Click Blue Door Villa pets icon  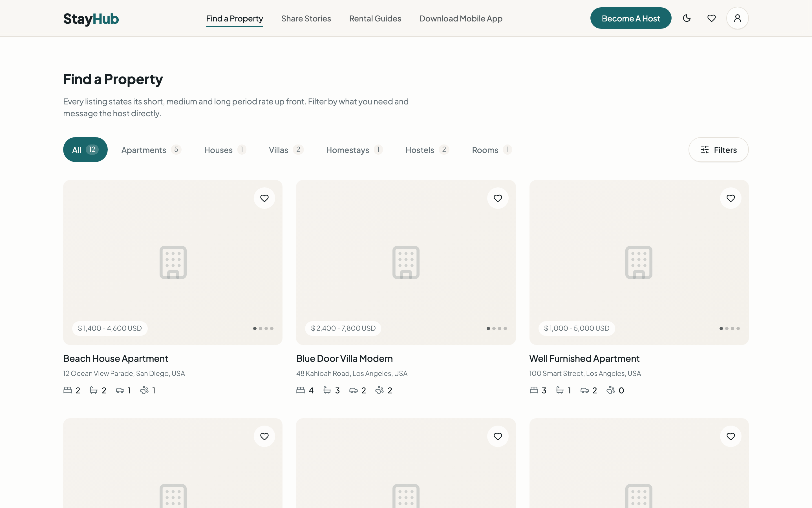tap(379, 390)
